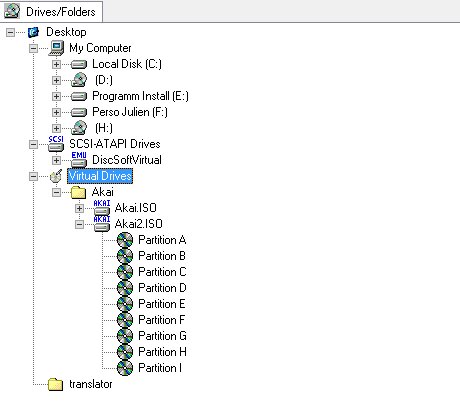Select Partition E in the tree
460x409 pixels.
tap(162, 304)
